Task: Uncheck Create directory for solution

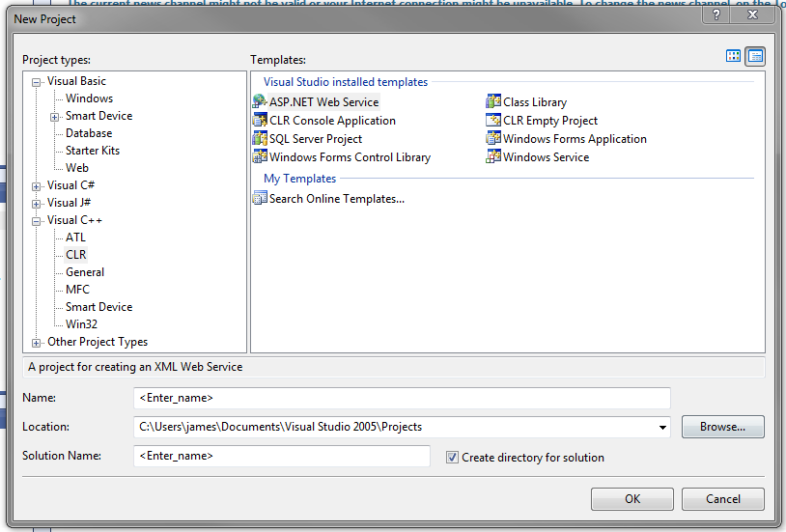Action: [452, 458]
